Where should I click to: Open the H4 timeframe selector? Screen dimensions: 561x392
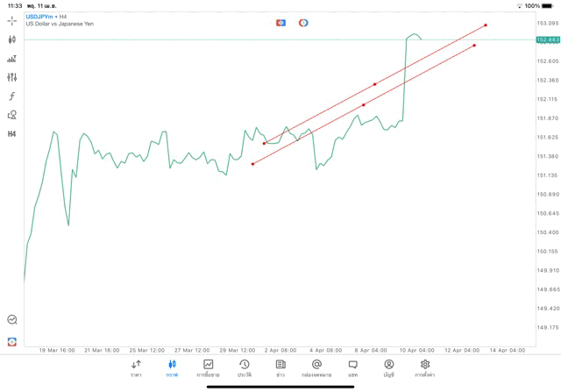click(12, 134)
